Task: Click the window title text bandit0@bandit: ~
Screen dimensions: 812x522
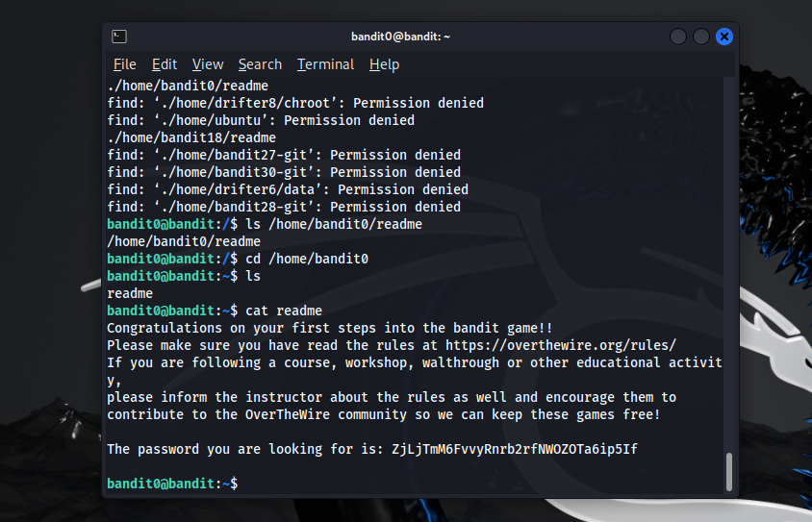Action: click(x=400, y=37)
